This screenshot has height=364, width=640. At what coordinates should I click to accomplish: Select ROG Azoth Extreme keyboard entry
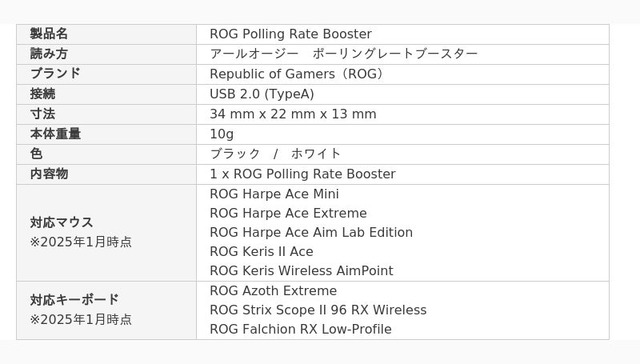[x=273, y=291]
